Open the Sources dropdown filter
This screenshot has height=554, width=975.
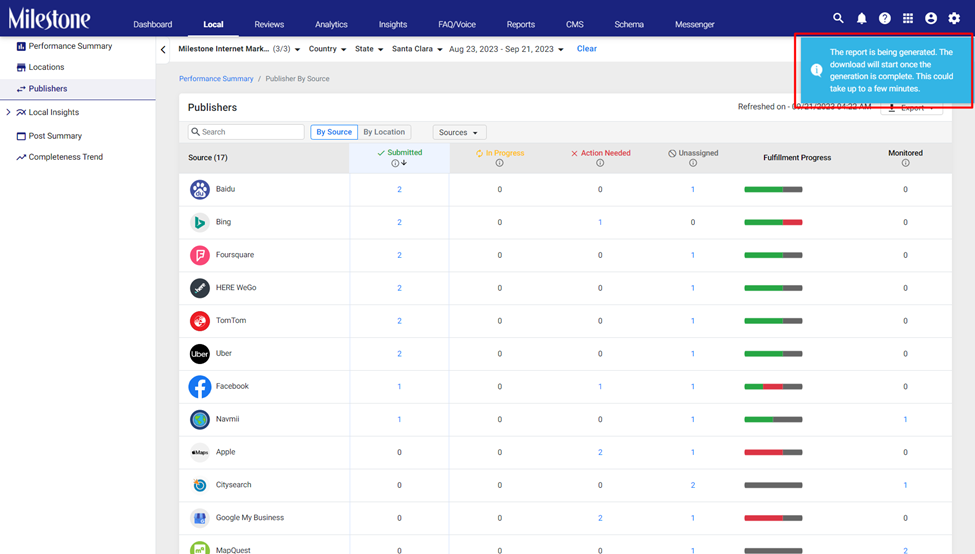pos(459,132)
